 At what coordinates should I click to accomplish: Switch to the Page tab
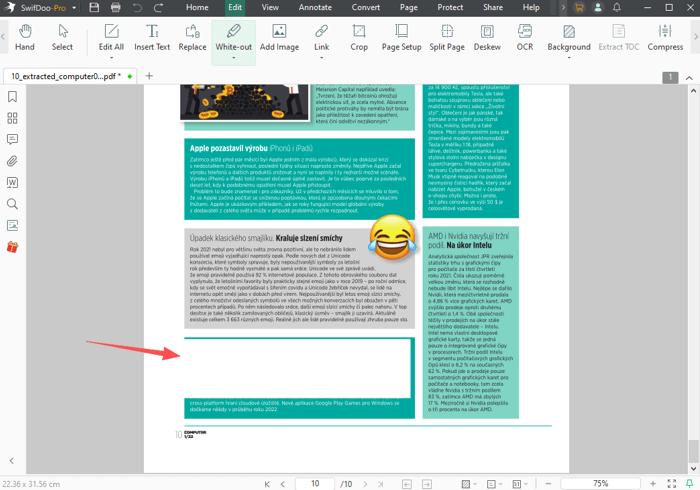408,8
